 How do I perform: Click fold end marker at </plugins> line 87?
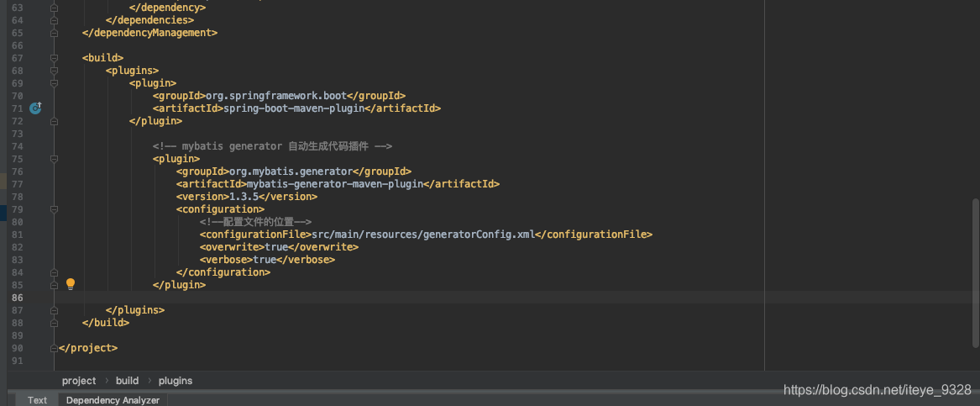coord(55,309)
